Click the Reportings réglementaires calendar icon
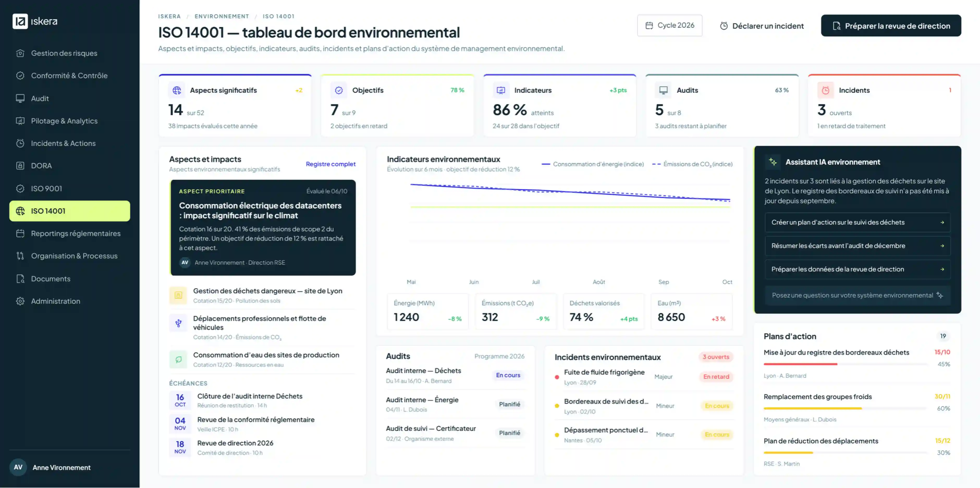 point(20,234)
